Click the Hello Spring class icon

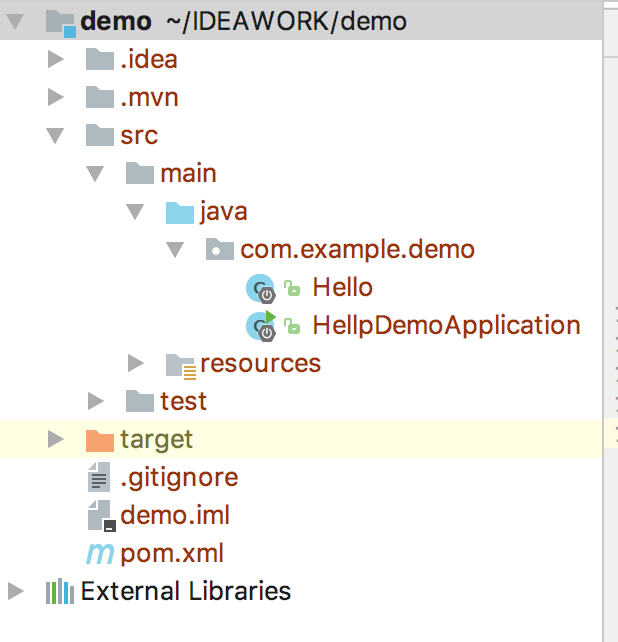pyautogui.click(x=260, y=289)
